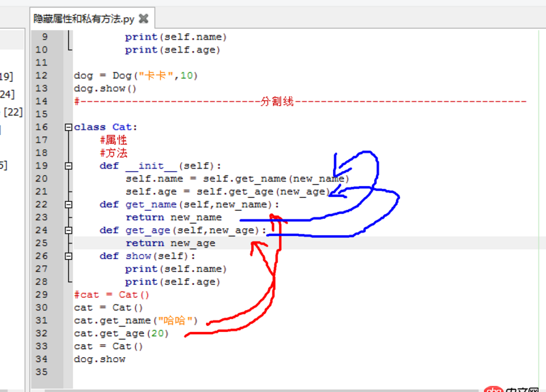Click 'return new_name' line
Screen dimensions: 546x392
pos(174,217)
